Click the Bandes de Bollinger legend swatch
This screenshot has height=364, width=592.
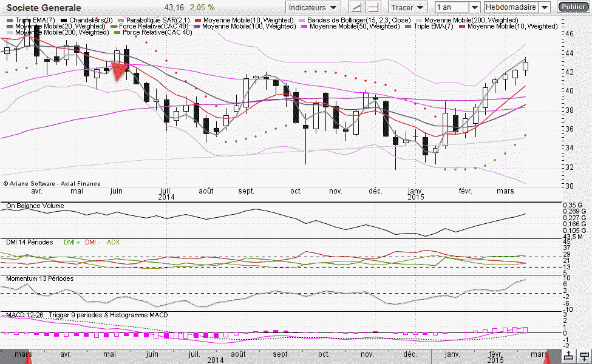pyautogui.click(x=302, y=21)
